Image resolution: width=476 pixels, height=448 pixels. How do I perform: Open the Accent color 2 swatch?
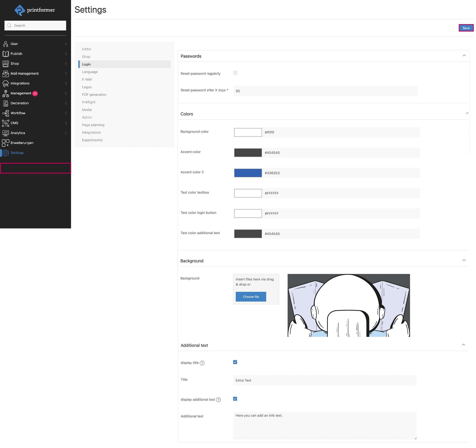(248, 173)
